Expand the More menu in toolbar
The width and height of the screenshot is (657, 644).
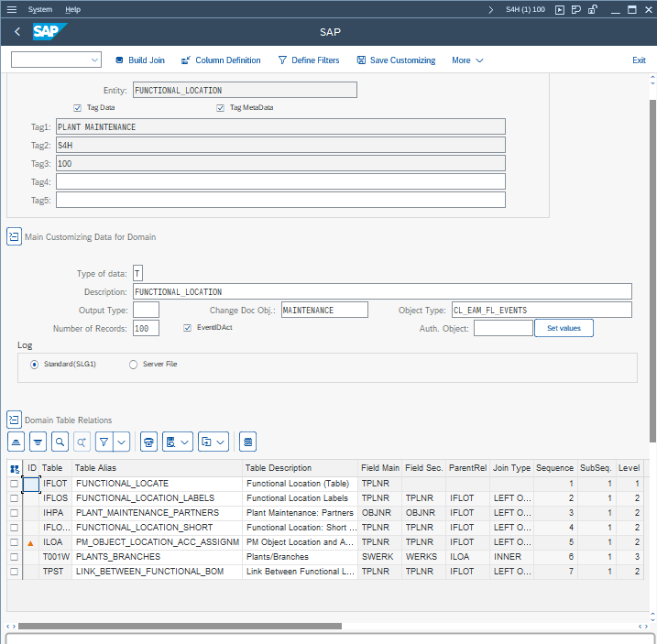[467, 60]
